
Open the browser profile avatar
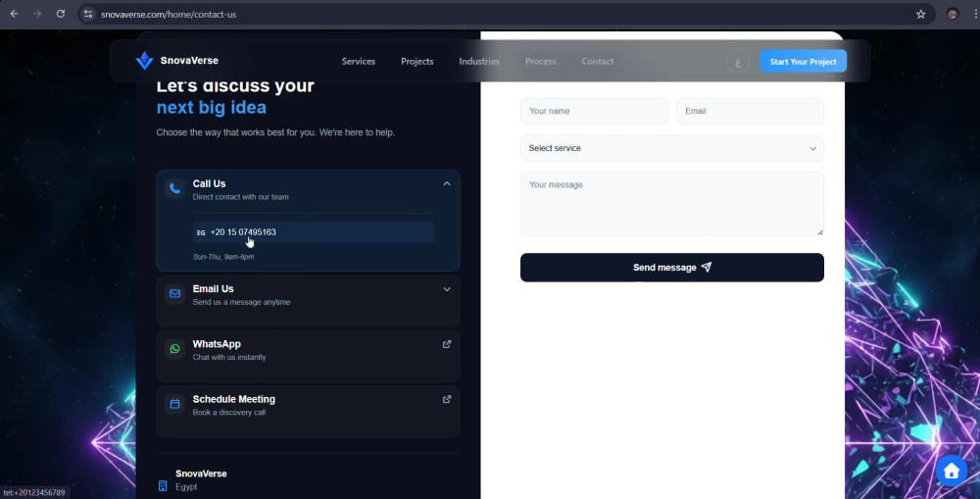pos(953,14)
